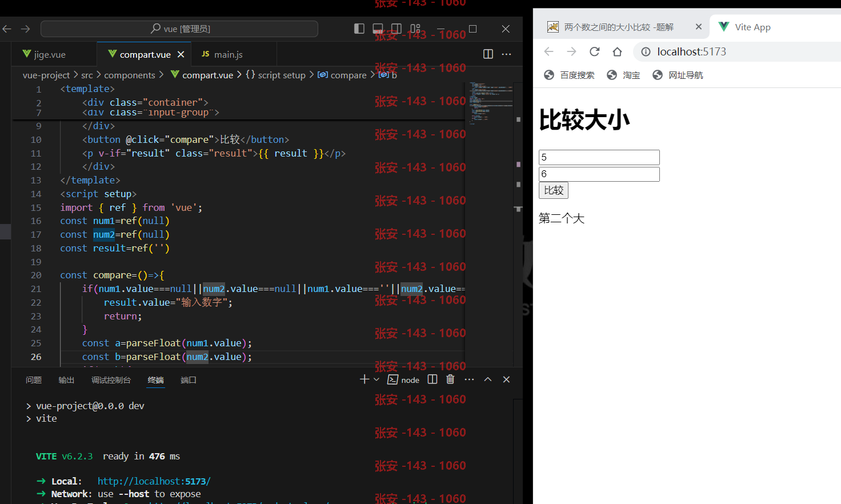The width and height of the screenshot is (841, 504).
Task: Toggle the primary sidebar layout icon
Action: point(359,29)
